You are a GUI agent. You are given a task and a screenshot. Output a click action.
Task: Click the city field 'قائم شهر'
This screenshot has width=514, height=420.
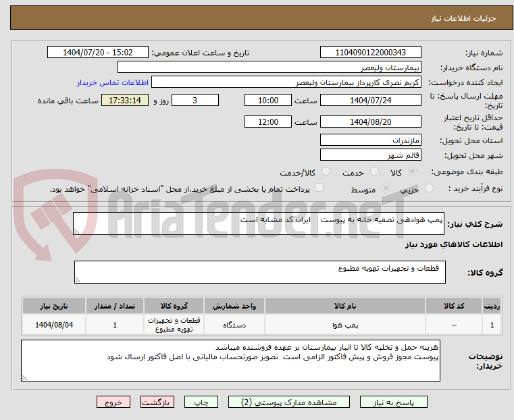pyautogui.click(x=370, y=155)
